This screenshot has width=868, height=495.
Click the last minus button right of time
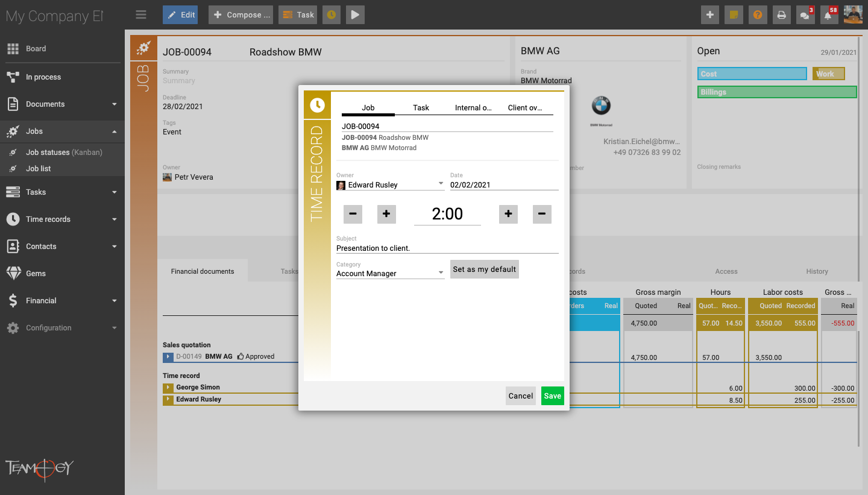pyautogui.click(x=542, y=214)
